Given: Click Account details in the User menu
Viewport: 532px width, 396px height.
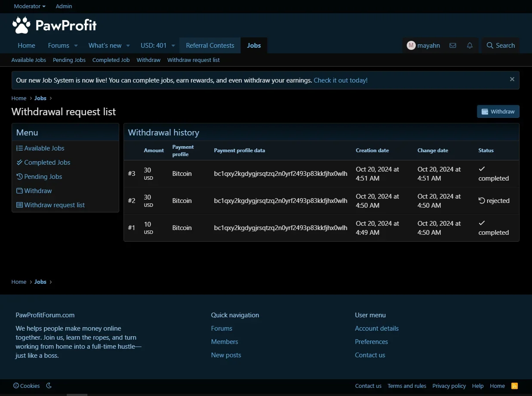Looking at the screenshot, I should tap(377, 328).
